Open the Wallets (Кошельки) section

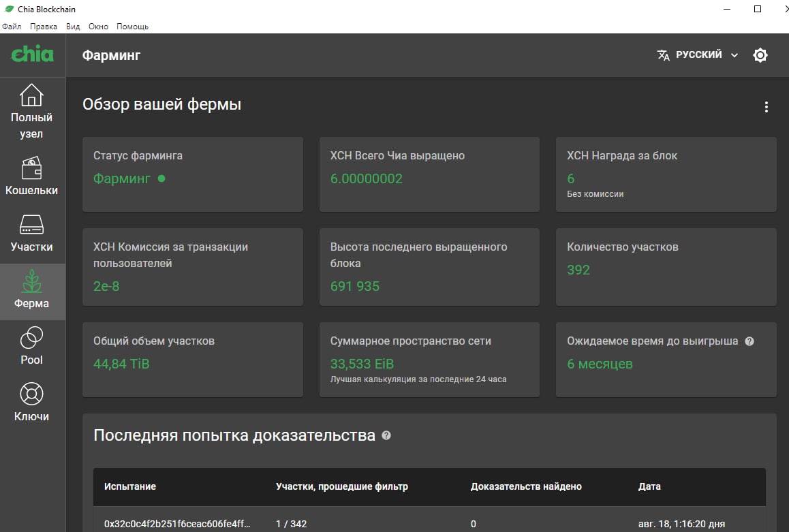tap(32, 176)
